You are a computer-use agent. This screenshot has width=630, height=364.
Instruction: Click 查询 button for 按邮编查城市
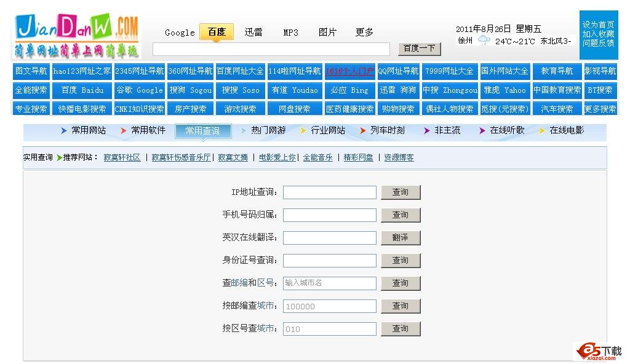(x=401, y=306)
